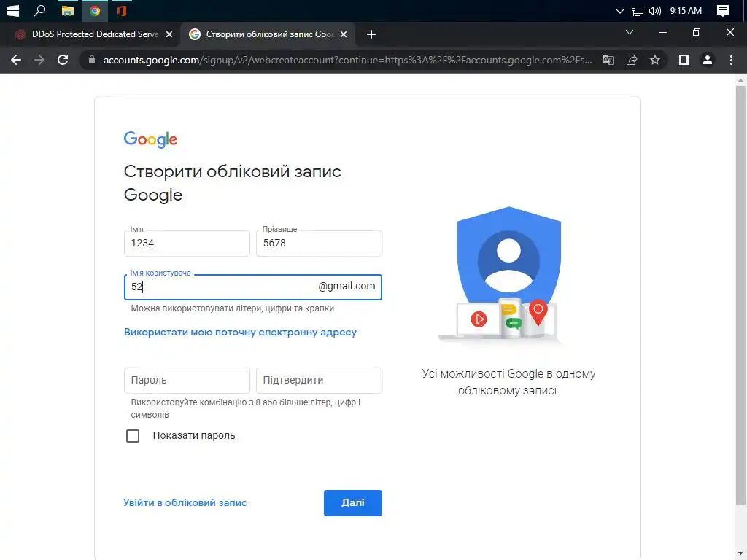
Task: Restore down the Chrome window
Action: click(x=697, y=32)
